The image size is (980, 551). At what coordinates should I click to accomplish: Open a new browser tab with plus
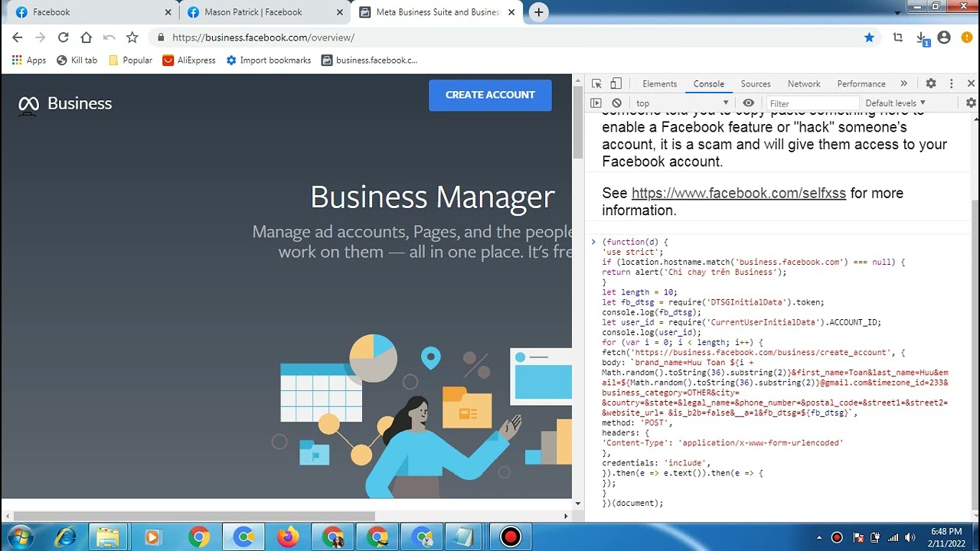[x=539, y=12]
